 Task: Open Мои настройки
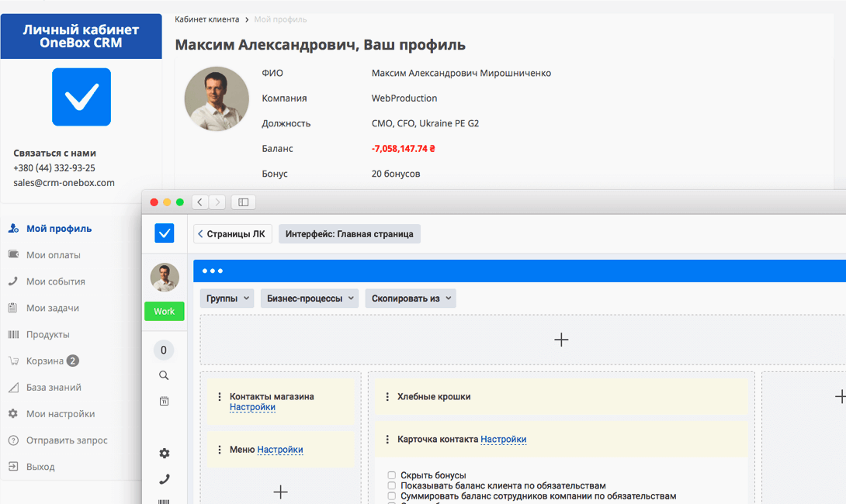pos(61,413)
